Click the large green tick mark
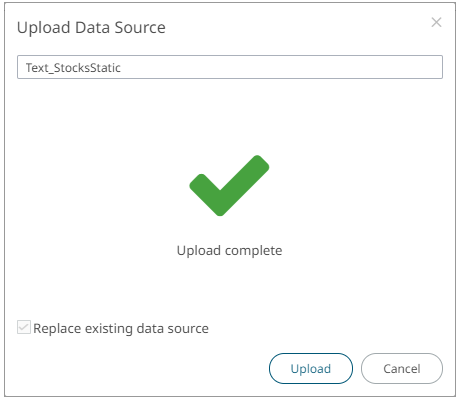The width and height of the screenshot is (458, 398). tap(229, 185)
